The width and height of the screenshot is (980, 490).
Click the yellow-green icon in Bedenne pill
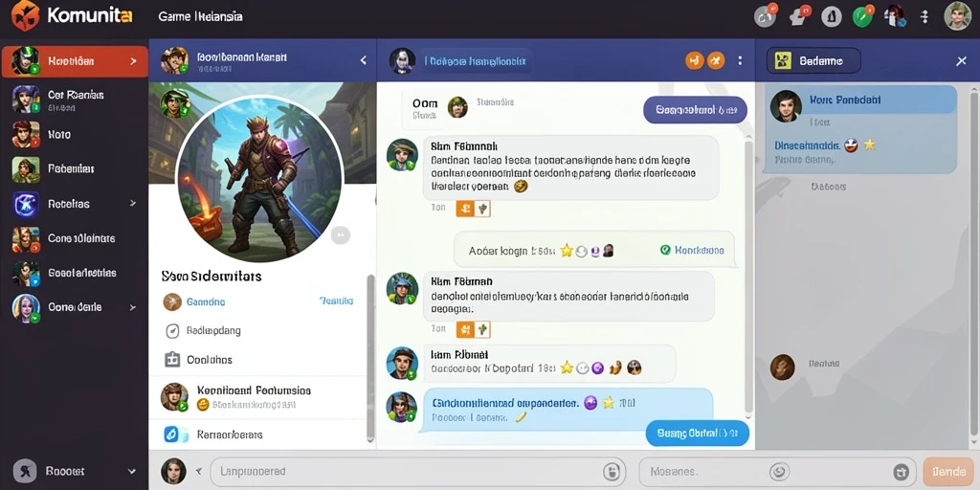783,60
